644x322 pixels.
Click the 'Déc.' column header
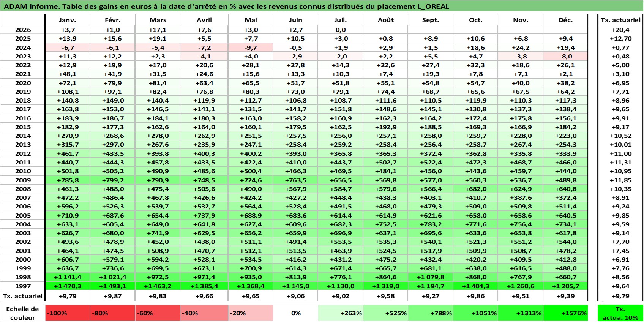pos(565,20)
